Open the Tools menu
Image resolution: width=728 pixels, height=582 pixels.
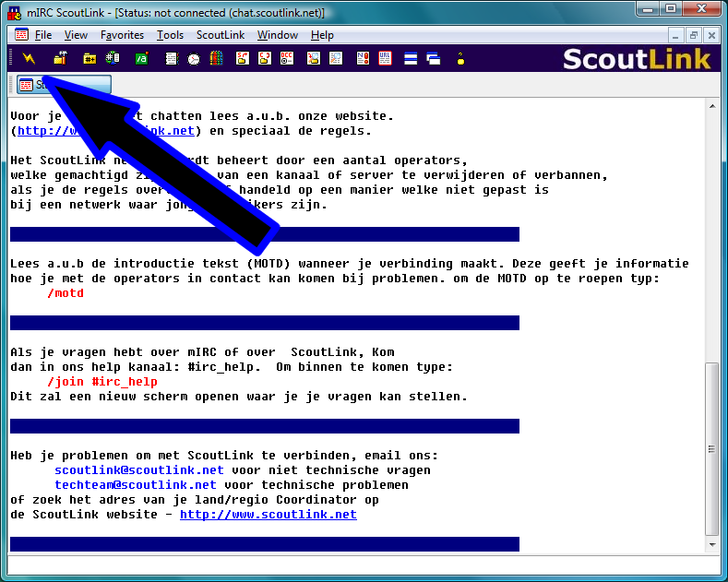[170, 35]
